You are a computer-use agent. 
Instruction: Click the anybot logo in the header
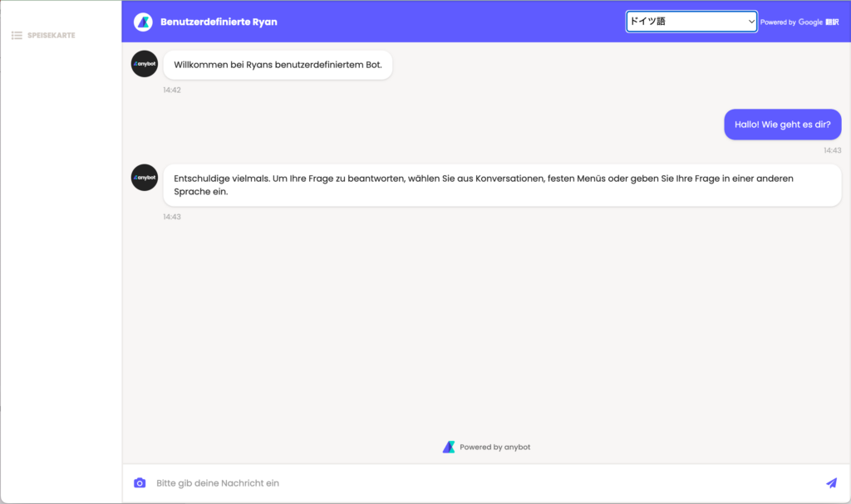point(143,22)
